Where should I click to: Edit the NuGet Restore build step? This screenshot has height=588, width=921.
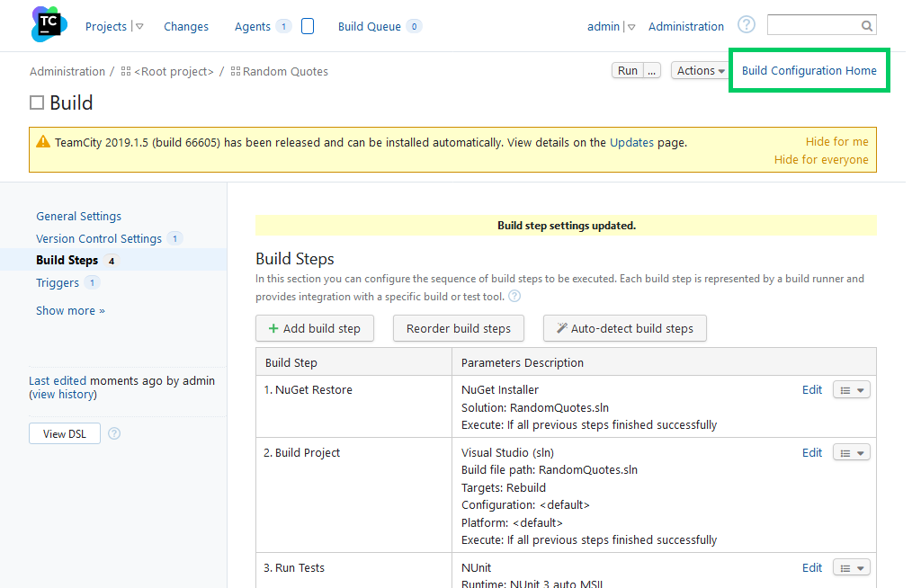[812, 390]
